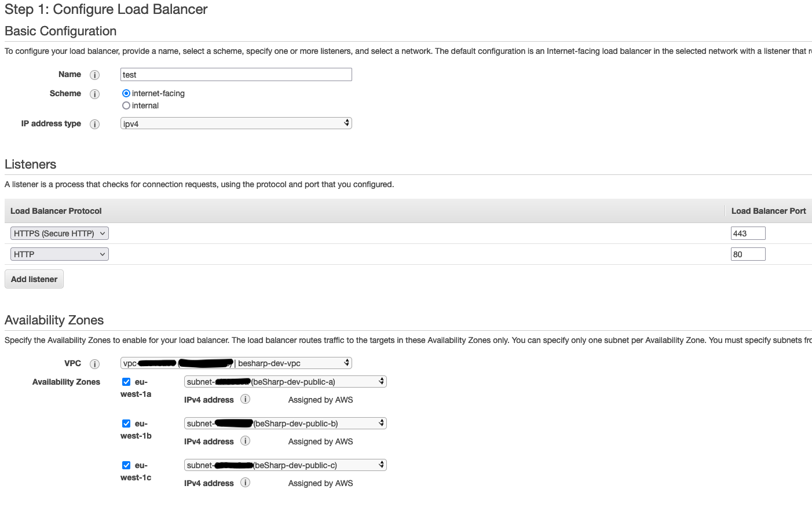Viewport: 812px width, 522px height.
Task: Select the internet-facing scheme option
Action: click(x=126, y=93)
